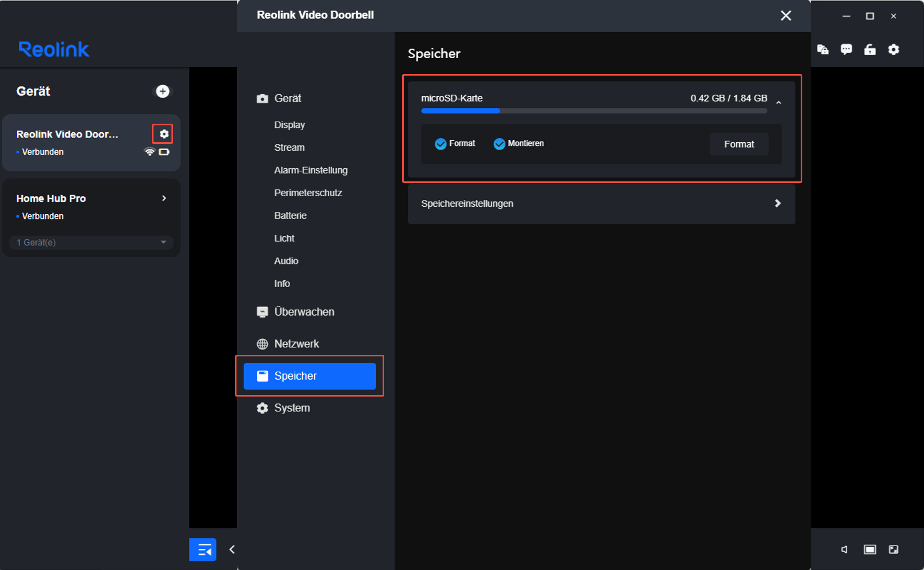The height and width of the screenshot is (570, 924).
Task: Open the messages chat icon
Action: (846, 50)
